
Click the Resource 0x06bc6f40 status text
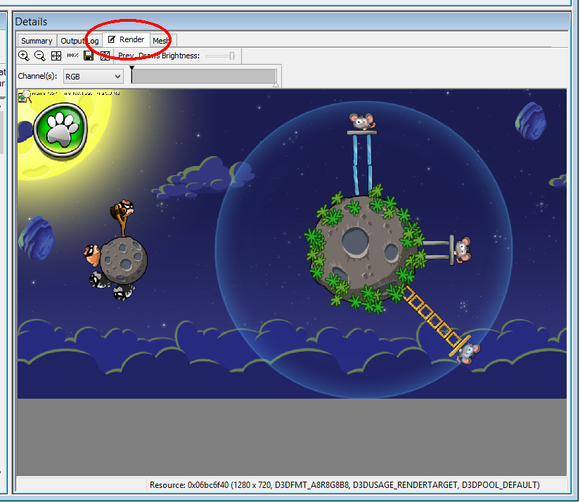(x=344, y=485)
